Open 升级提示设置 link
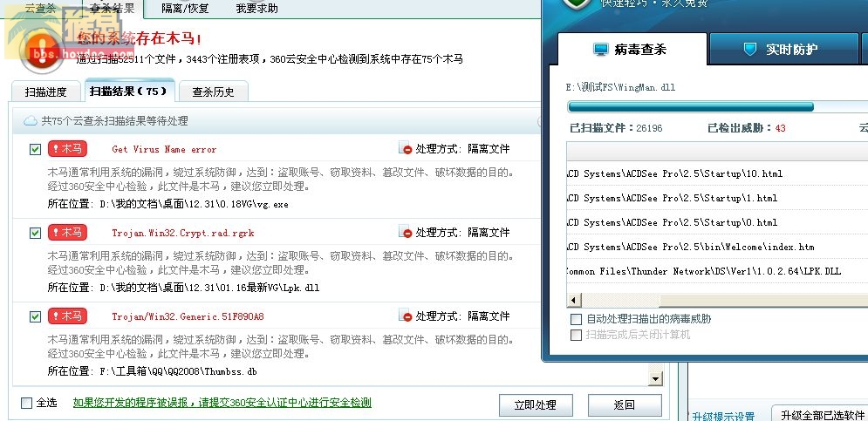 [x=723, y=416]
